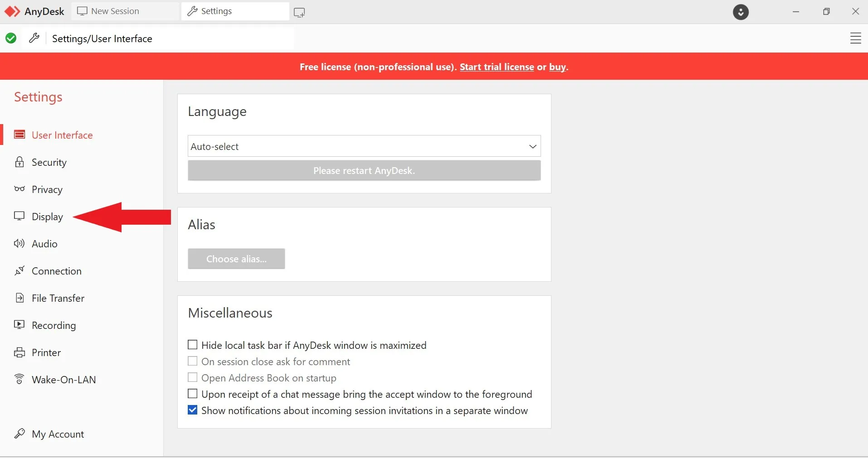Viewport: 868px width, 458px height.
Task: Uncheck Show notifications about incoming session invitations
Action: click(x=193, y=410)
